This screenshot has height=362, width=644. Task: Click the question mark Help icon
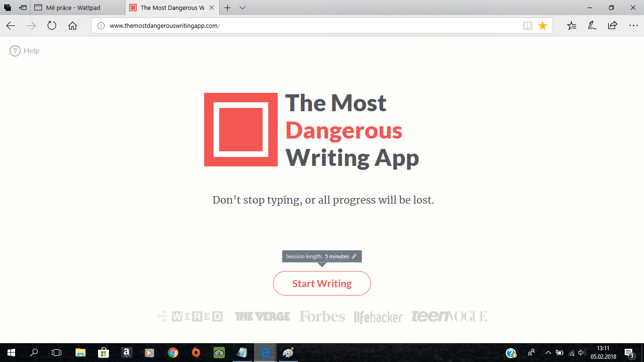pos(15,51)
